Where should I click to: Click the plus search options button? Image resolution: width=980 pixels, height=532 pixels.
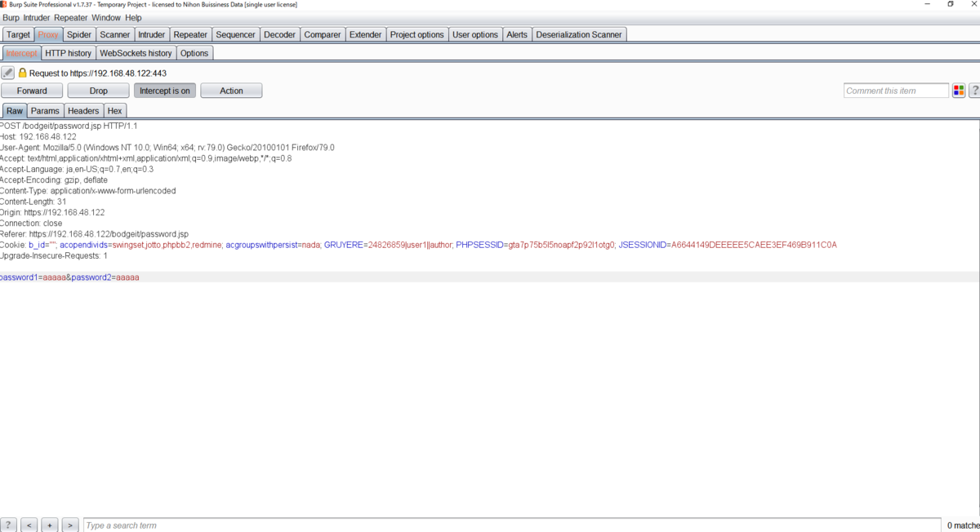tap(50, 525)
